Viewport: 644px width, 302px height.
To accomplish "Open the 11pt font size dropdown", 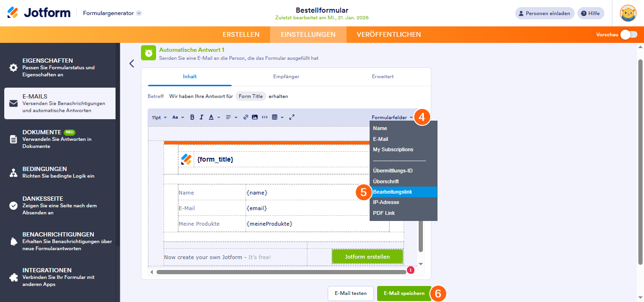I will coord(159,117).
